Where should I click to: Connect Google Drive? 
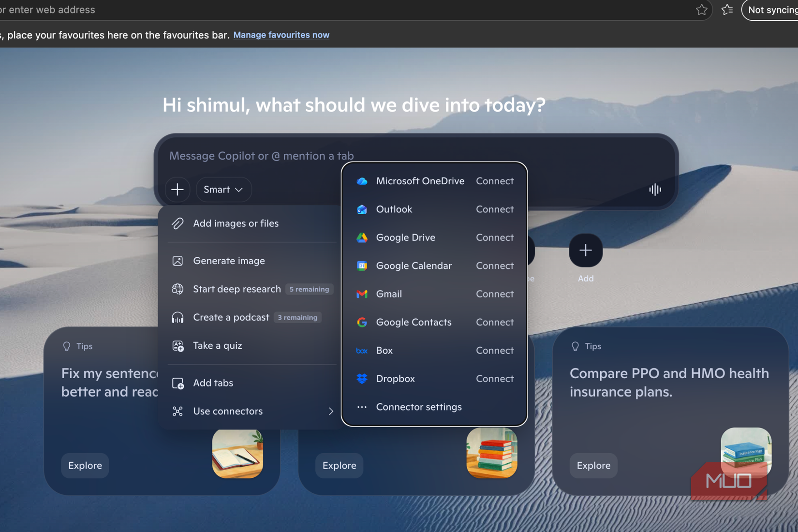(x=495, y=237)
